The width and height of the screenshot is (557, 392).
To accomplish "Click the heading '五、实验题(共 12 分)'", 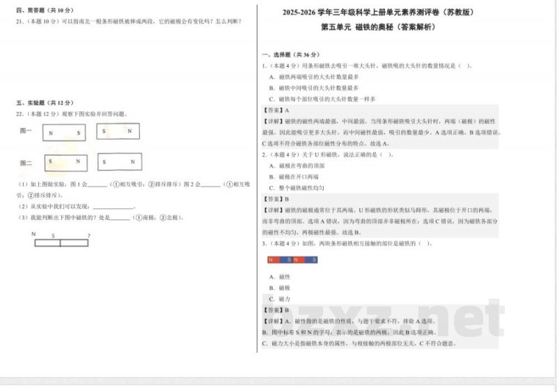I will point(45,103).
